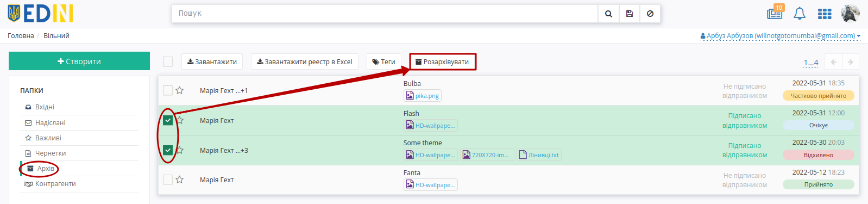Star the Fanta document row
The image size is (868, 204).
pyautogui.click(x=179, y=180)
